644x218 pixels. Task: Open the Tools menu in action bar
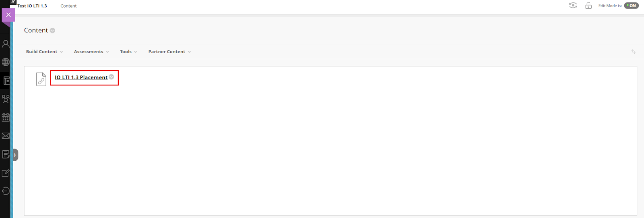click(128, 52)
